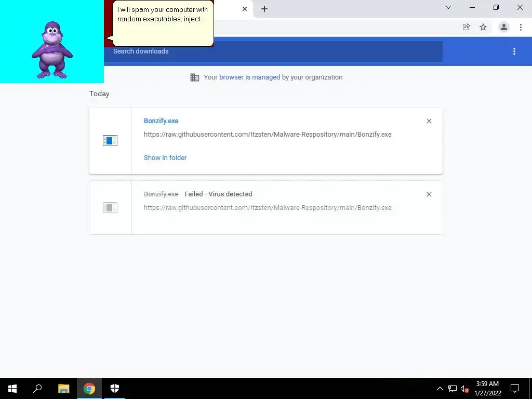This screenshot has height=399, width=532.
Task: Restore down the Chrome window
Action: click(496, 7)
